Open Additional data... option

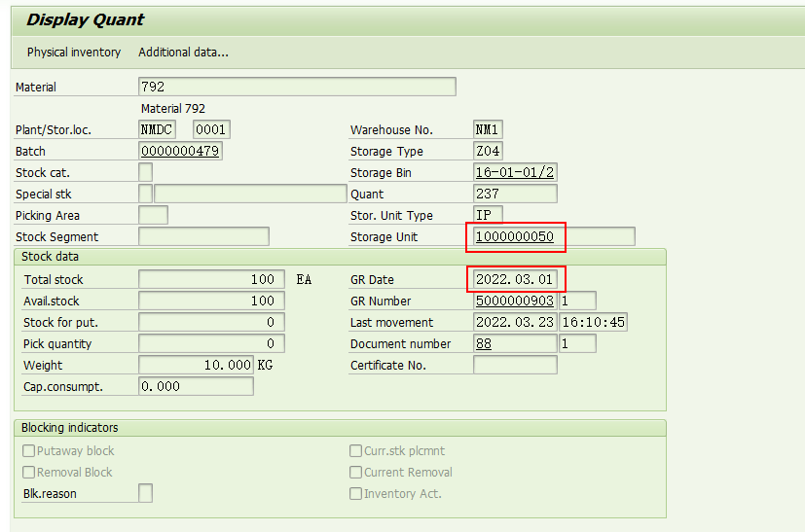(x=183, y=53)
